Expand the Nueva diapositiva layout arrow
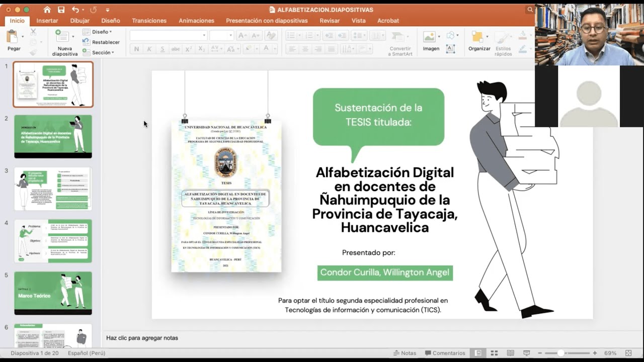 coord(73,37)
